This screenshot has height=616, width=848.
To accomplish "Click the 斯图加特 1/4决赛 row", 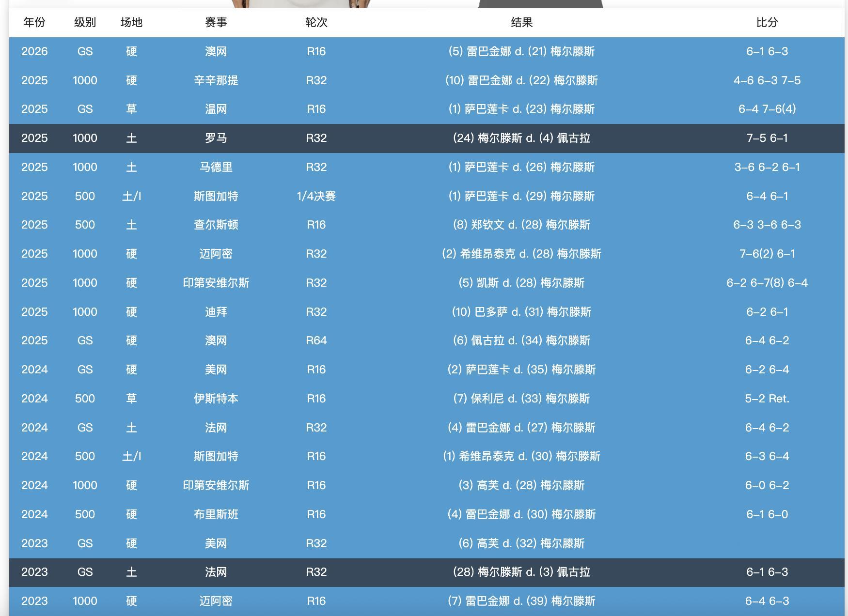I will 424,196.
